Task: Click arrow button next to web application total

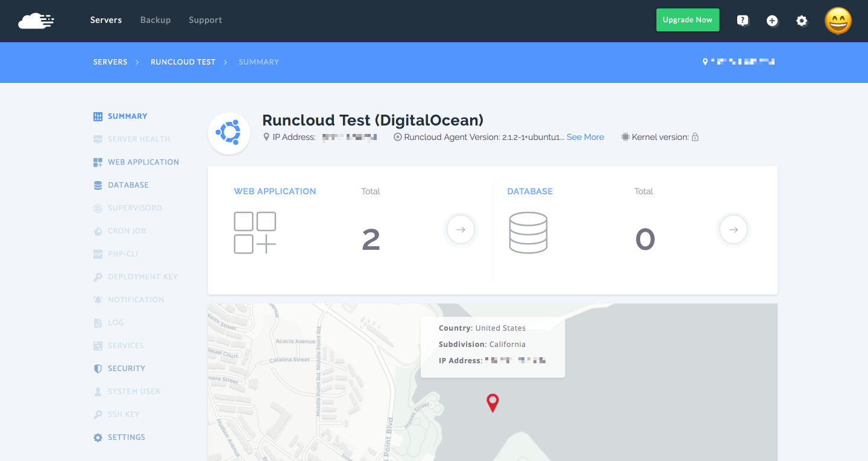Action: [461, 229]
